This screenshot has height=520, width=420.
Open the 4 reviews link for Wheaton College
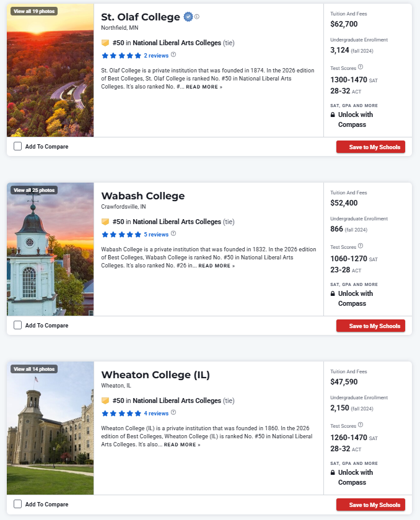click(156, 414)
